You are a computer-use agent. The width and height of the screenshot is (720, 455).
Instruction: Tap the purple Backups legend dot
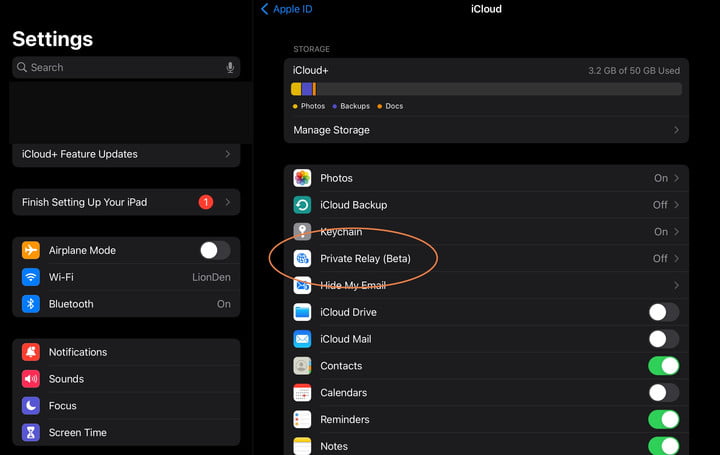coord(335,106)
